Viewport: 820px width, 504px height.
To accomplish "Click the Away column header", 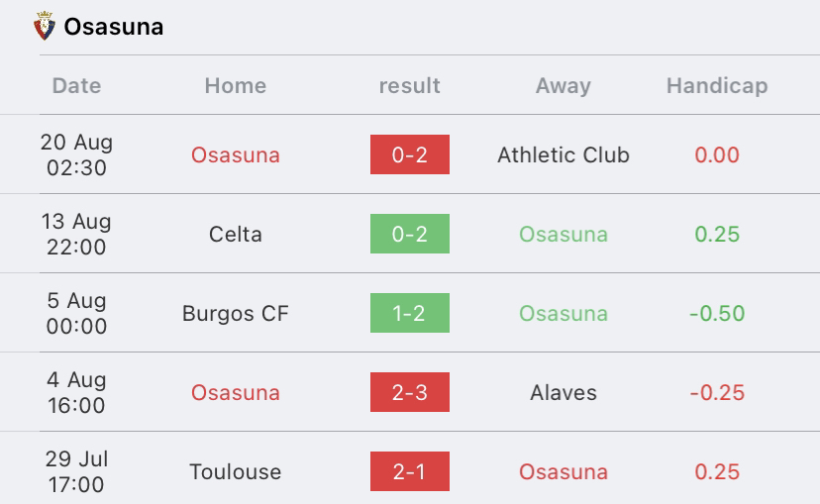I will 564,86.
